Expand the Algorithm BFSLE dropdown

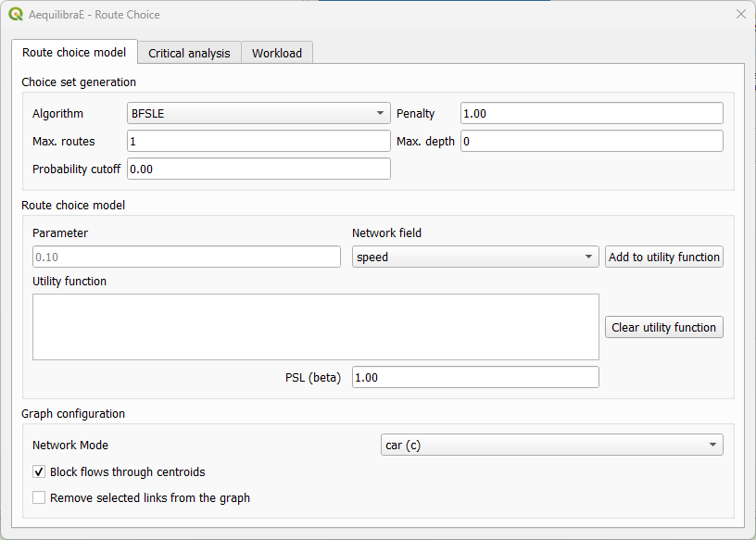[258, 113]
